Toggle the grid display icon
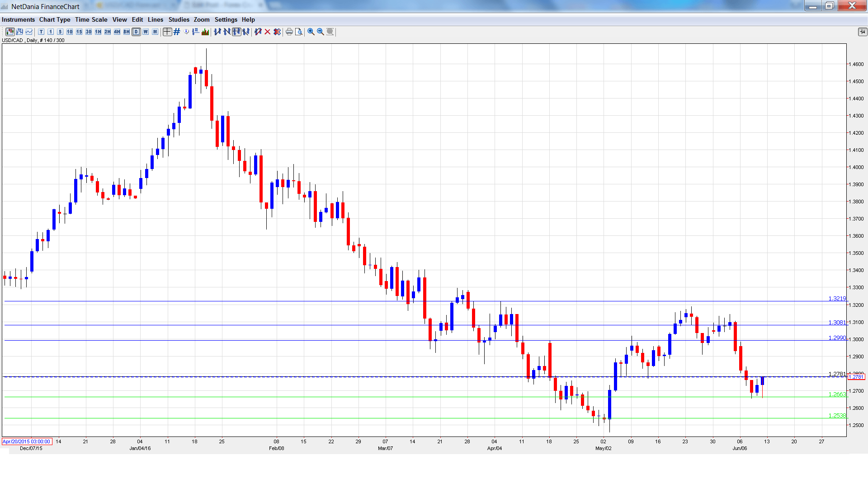 177,32
